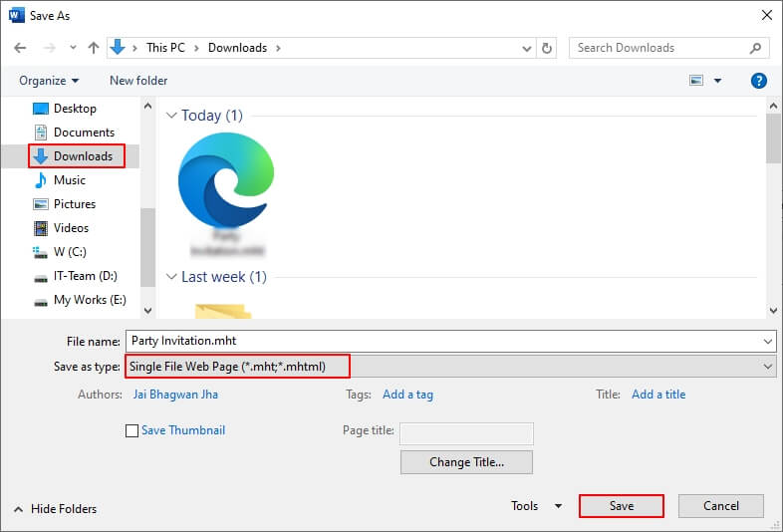Click the Back navigation arrow
This screenshot has height=532, width=783.
(x=20, y=48)
